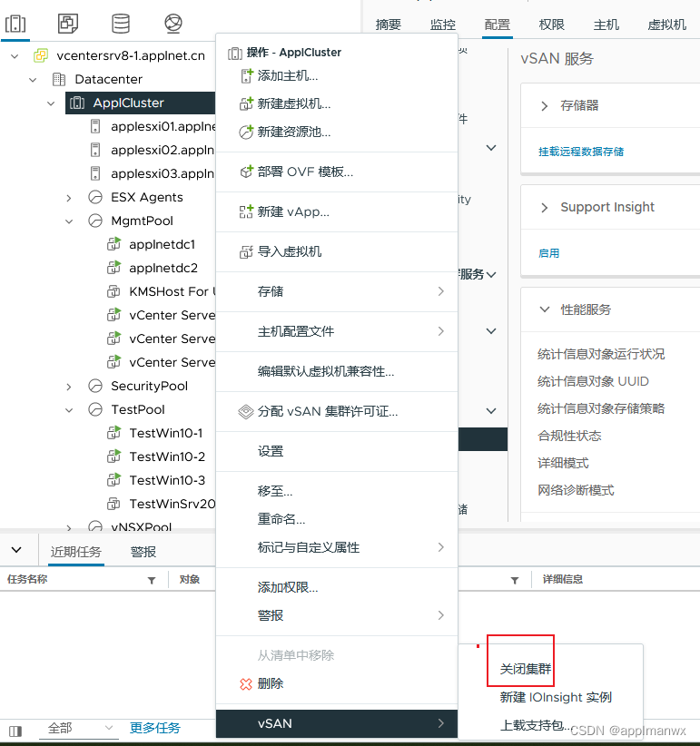700x746 pixels.
Task: Collapse the MgmtPool resource pool
Action: pyautogui.click(x=69, y=221)
